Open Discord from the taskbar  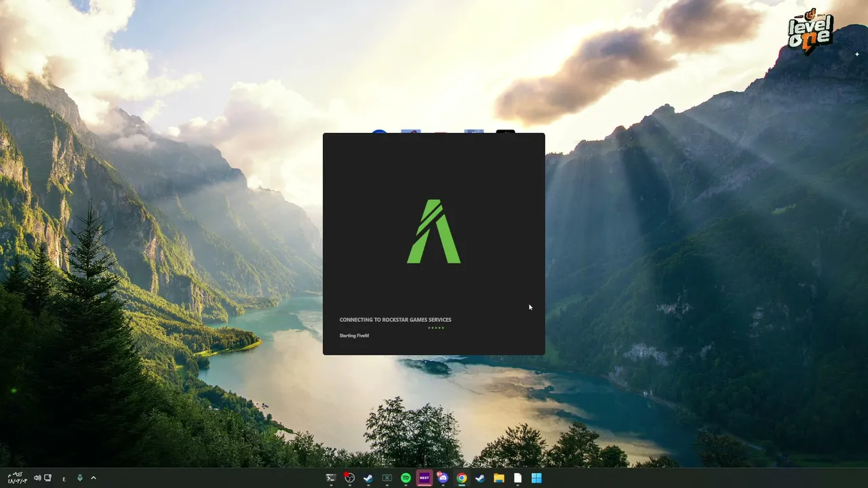coord(443,478)
